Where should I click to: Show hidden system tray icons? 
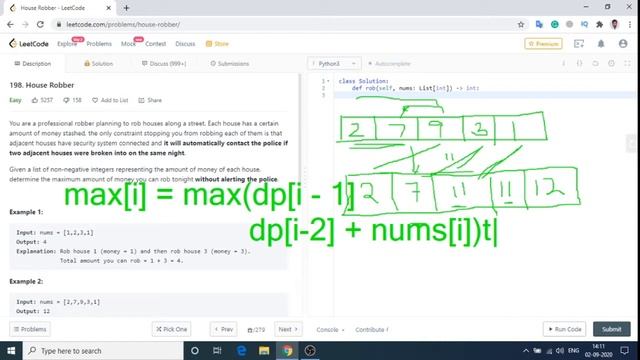[x=526, y=351]
